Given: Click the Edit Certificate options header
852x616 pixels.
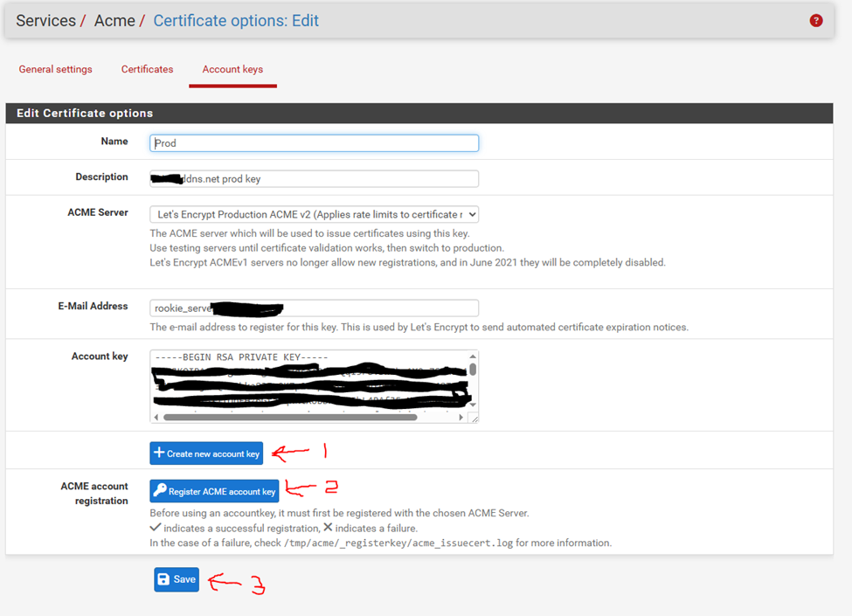Looking at the screenshot, I should 419,113.
